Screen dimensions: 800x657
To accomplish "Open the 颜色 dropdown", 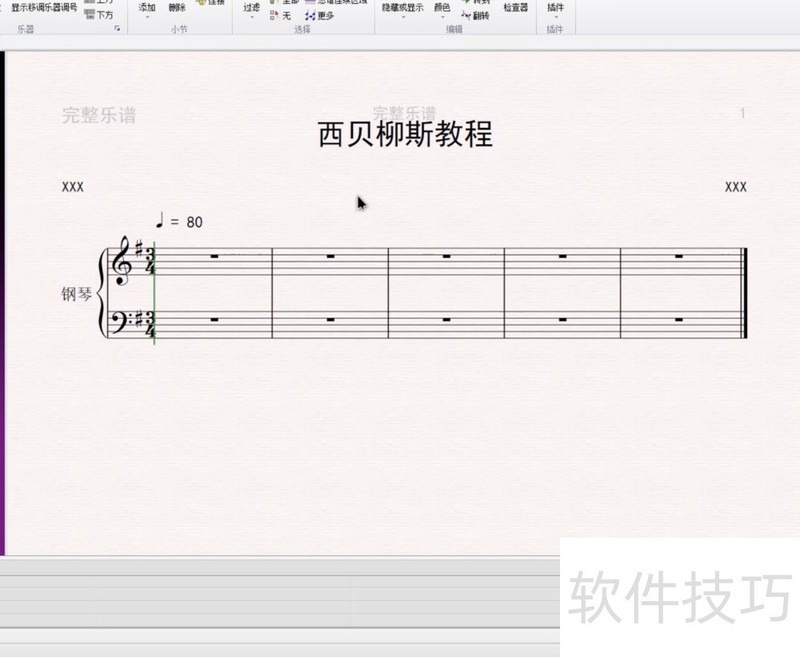I will [442, 9].
